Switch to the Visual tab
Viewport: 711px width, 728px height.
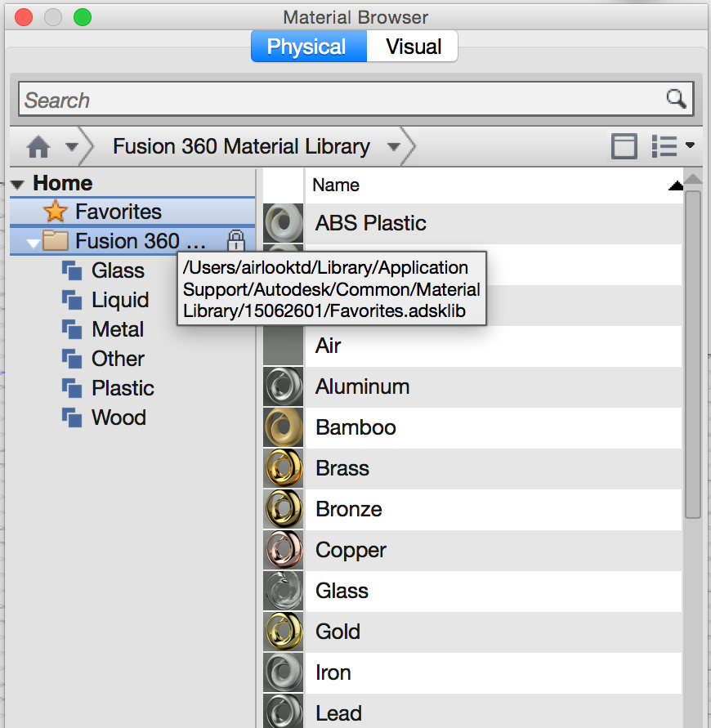click(413, 47)
